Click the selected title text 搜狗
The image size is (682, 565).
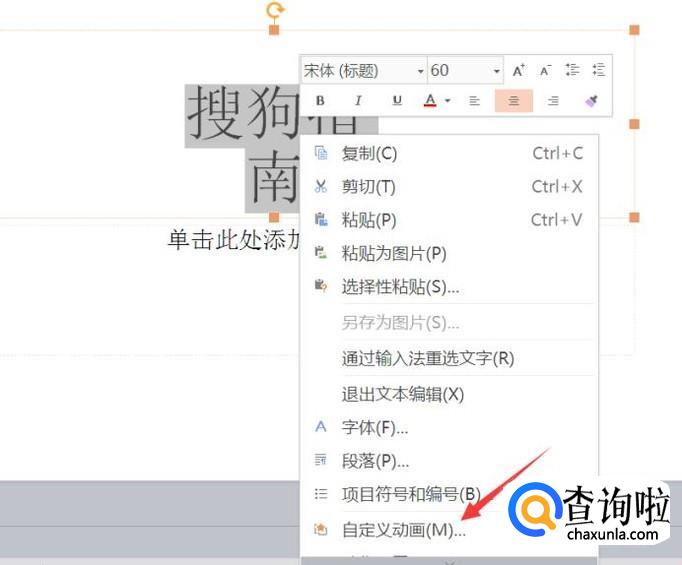click(x=244, y=114)
